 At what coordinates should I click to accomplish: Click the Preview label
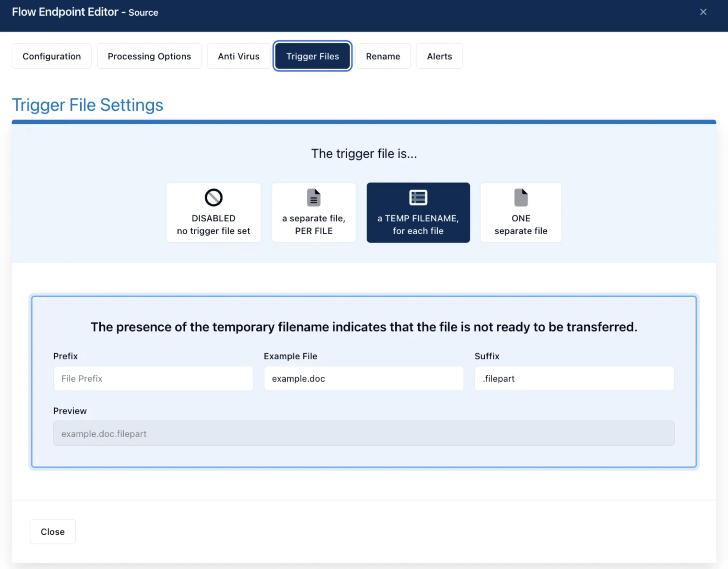coord(70,411)
